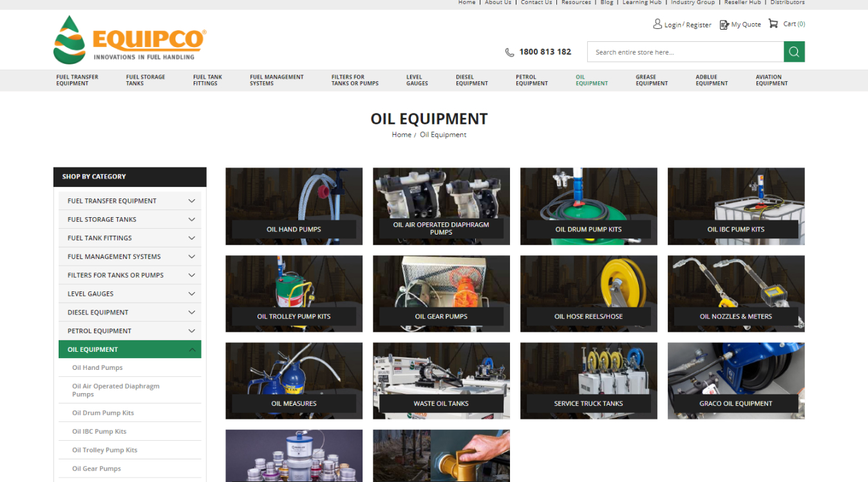Click the Home breadcrumb link

(x=401, y=135)
